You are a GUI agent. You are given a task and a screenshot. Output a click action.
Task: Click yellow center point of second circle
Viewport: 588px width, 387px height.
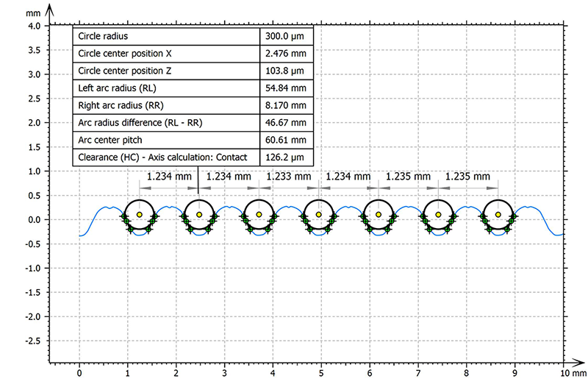click(x=199, y=214)
